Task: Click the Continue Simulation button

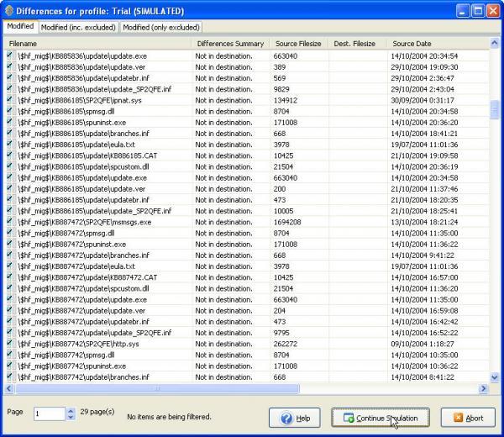Action: [381, 418]
